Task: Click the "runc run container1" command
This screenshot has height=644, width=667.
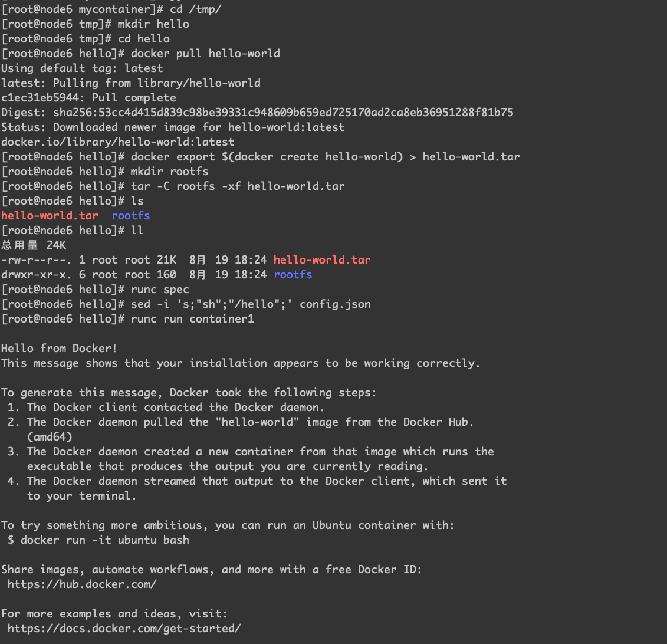Action: point(192,319)
